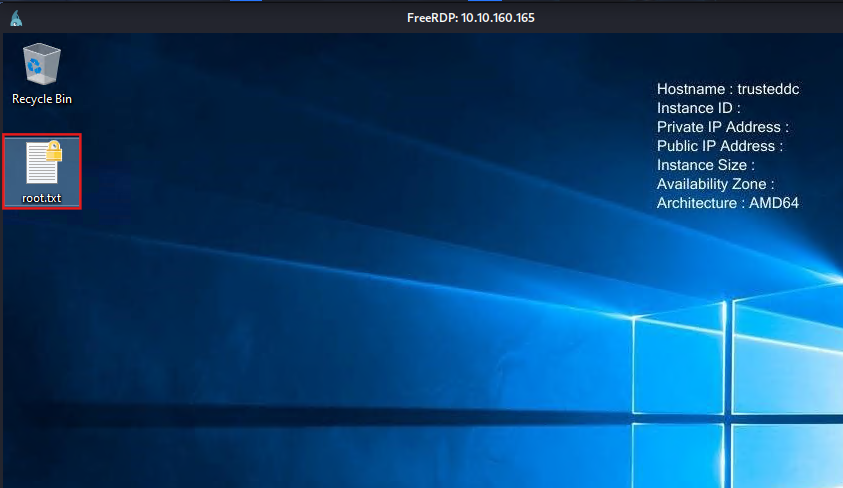Click the Instance Size line
The image size is (843, 488).
tap(705, 165)
